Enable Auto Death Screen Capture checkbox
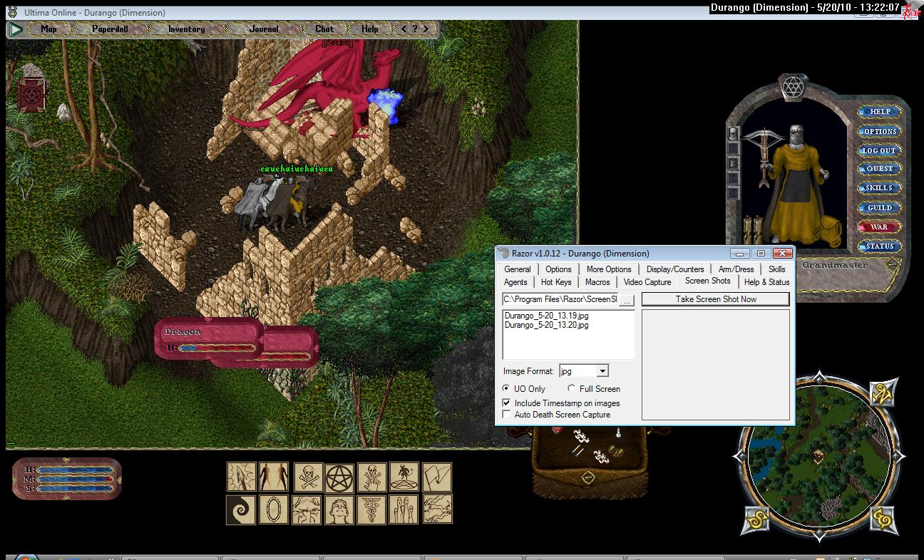This screenshot has width=924, height=560. 507,415
